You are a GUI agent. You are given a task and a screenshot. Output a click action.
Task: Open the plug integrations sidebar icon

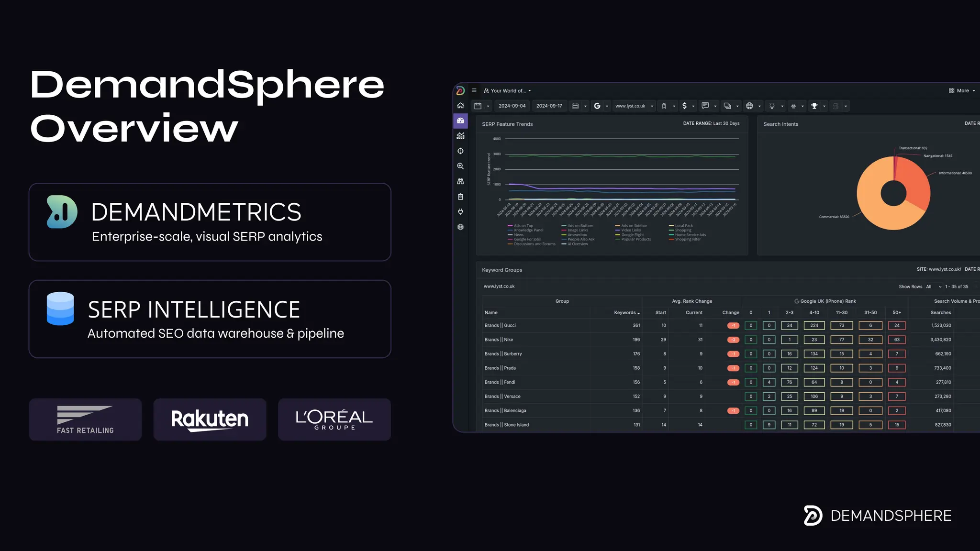460,212
